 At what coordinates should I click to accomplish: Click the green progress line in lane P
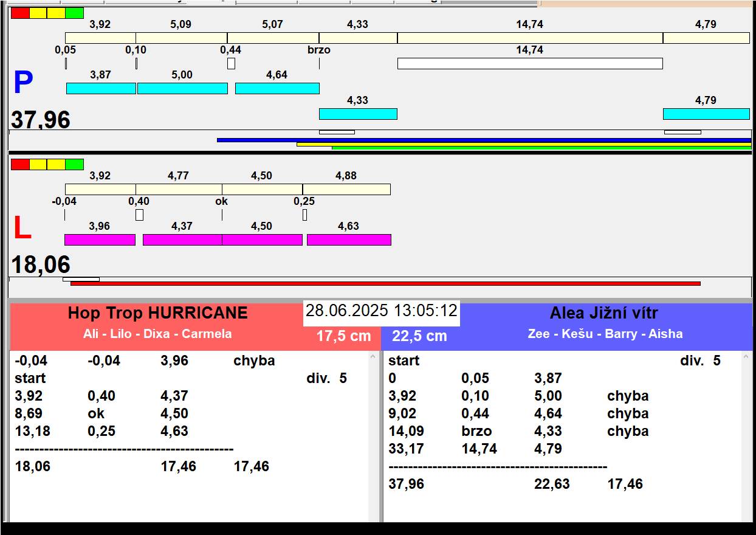pyautogui.click(x=541, y=148)
